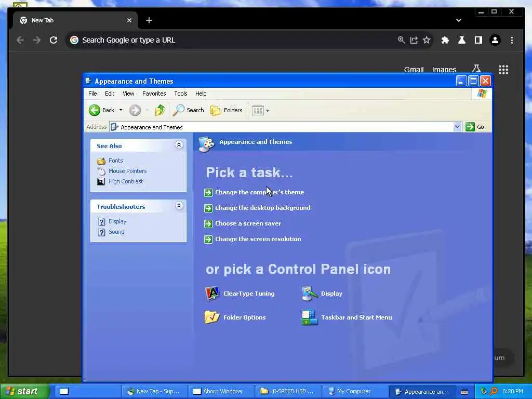Switch to My Computer taskbar button

click(355, 392)
